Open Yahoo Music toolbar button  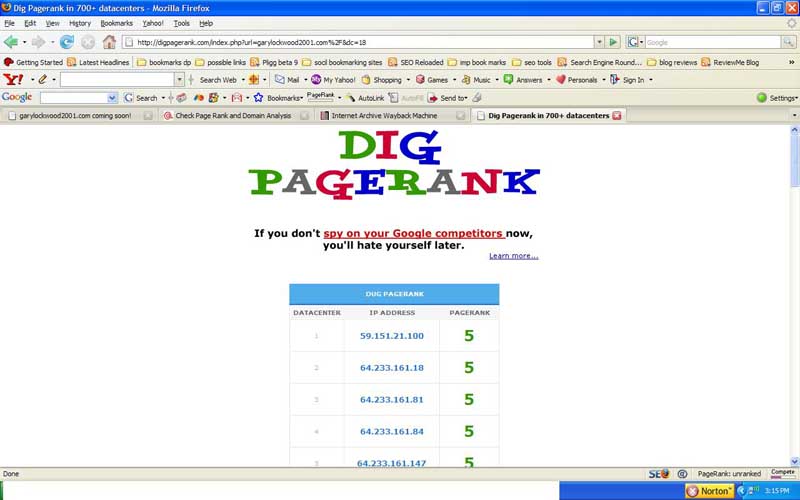pos(476,80)
